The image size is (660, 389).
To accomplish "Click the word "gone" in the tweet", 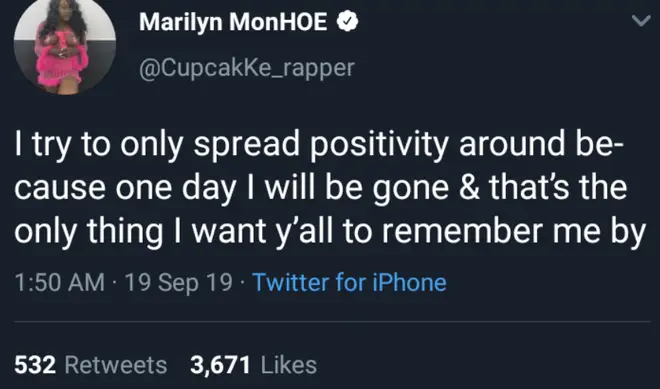I will coord(410,189).
